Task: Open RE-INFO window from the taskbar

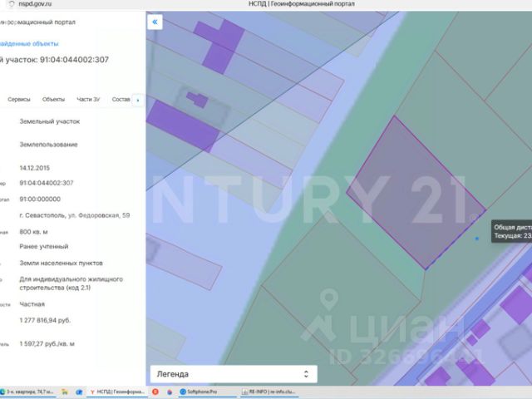Action: click(268, 392)
